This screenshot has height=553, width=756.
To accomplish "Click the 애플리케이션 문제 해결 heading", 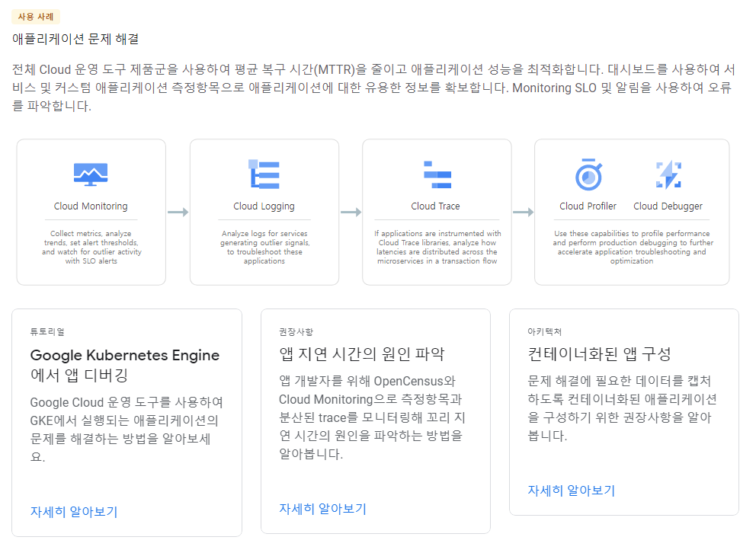I will click(75, 39).
